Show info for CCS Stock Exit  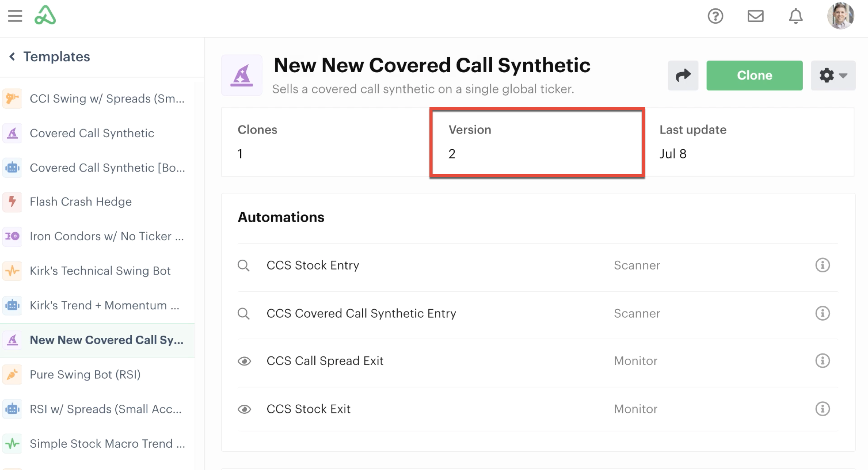822,409
